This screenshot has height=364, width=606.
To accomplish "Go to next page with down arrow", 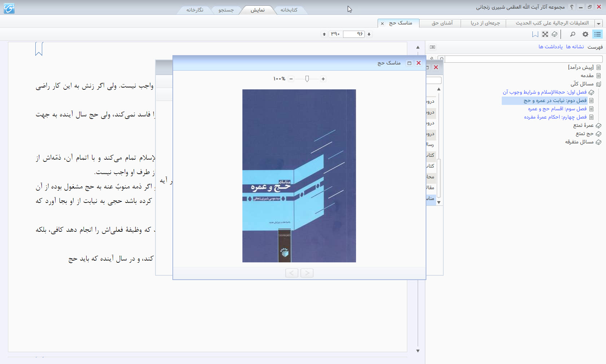I will [x=369, y=34].
